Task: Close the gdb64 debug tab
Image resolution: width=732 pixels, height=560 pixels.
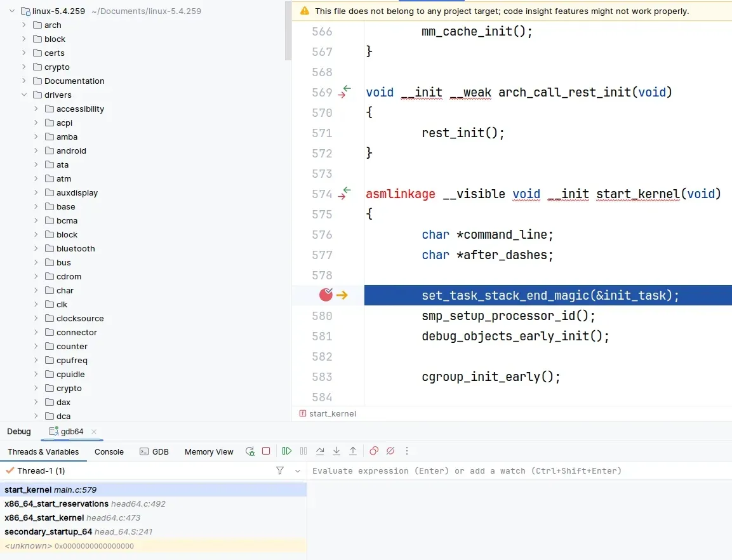Action: (x=94, y=432)
